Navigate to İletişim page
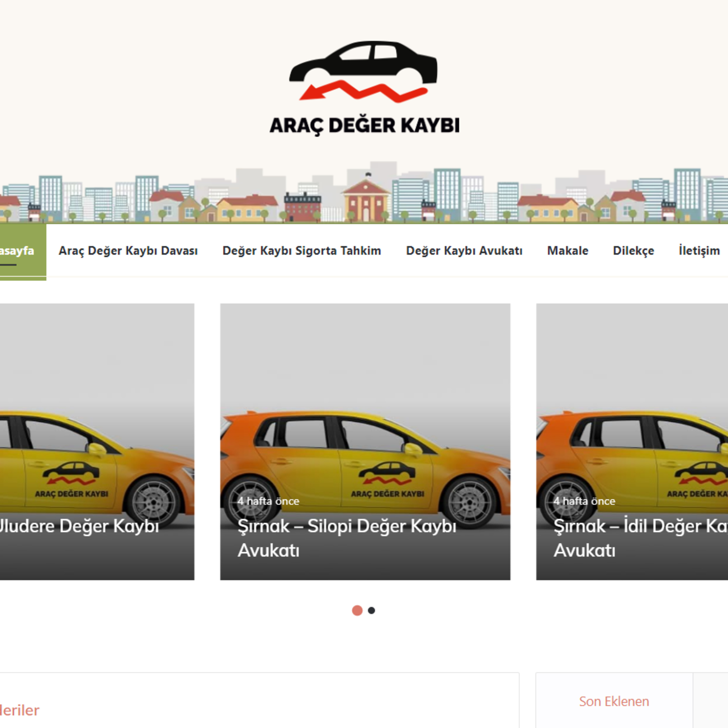Screen dimensions: 728x728 coord(699,251)
